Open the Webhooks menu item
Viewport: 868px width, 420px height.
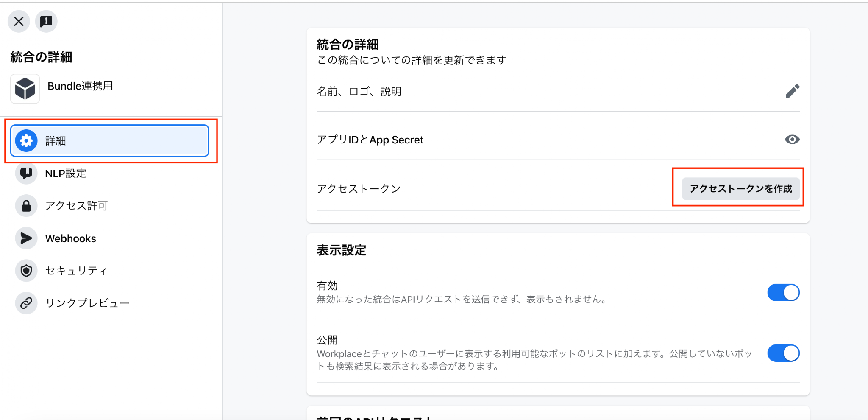110,238
